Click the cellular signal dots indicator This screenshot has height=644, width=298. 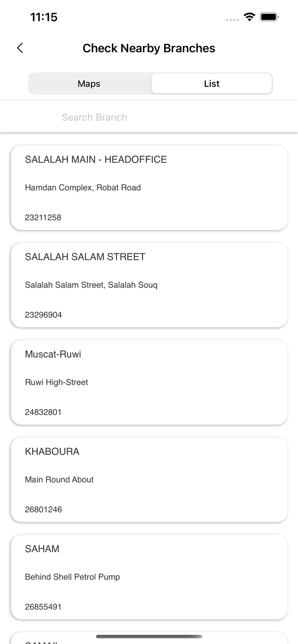(232, 20)
